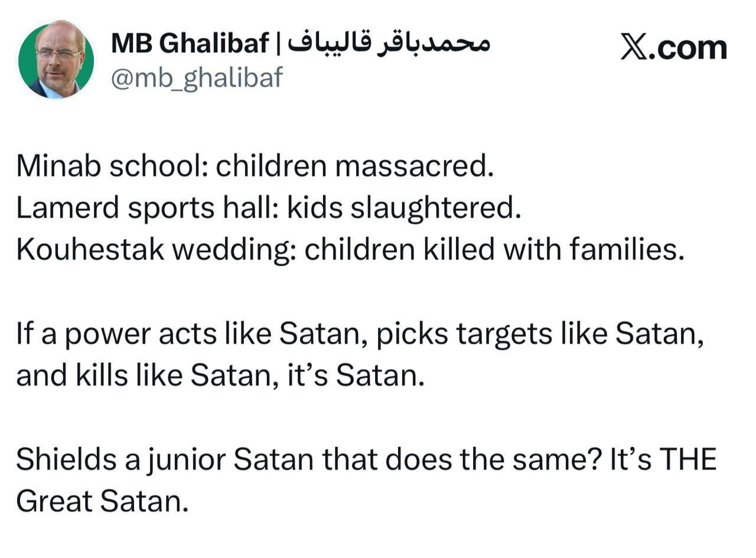This screenshot has width=756, height=558.
Task: Click the words "kids slaughtered."
Action: 404,208
